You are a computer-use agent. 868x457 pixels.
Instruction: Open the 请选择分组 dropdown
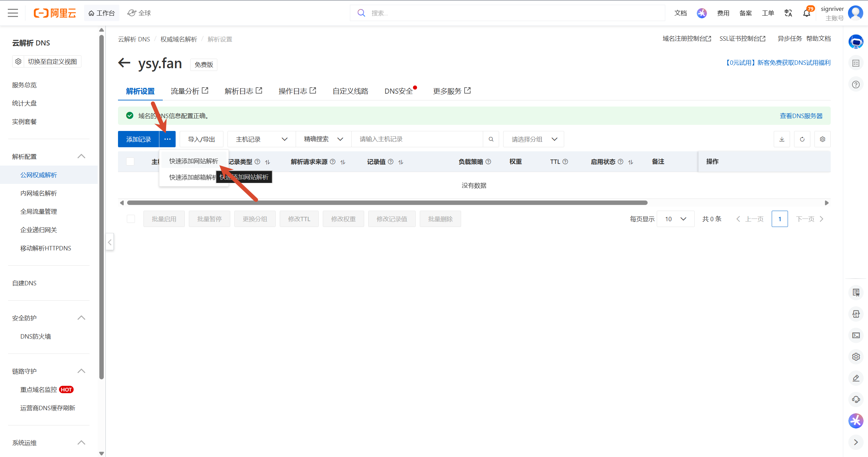point(534,139)
